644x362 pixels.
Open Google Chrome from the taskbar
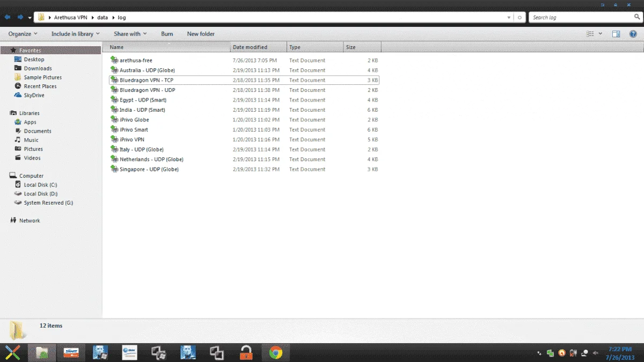click(x=276, y=353)
